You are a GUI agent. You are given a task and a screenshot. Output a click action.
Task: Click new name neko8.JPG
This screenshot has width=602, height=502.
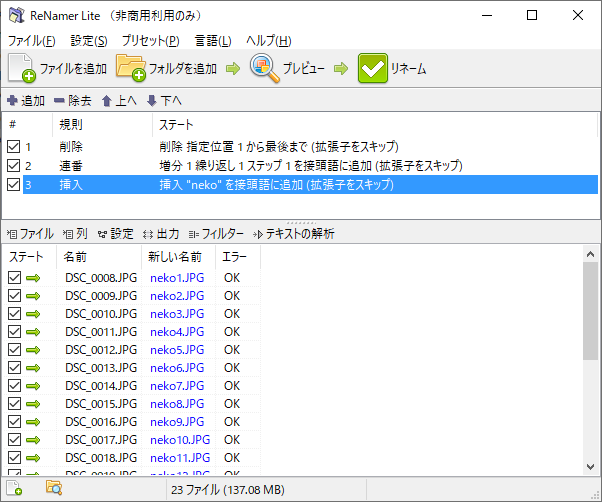[177, 404]
